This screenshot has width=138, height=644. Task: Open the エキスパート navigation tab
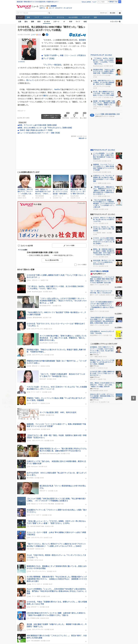(x=48, y=17)
